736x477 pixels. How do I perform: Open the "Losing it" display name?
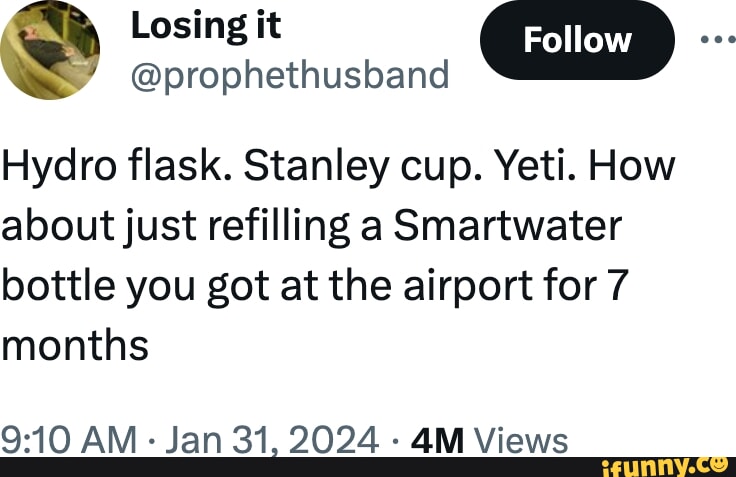205,27
